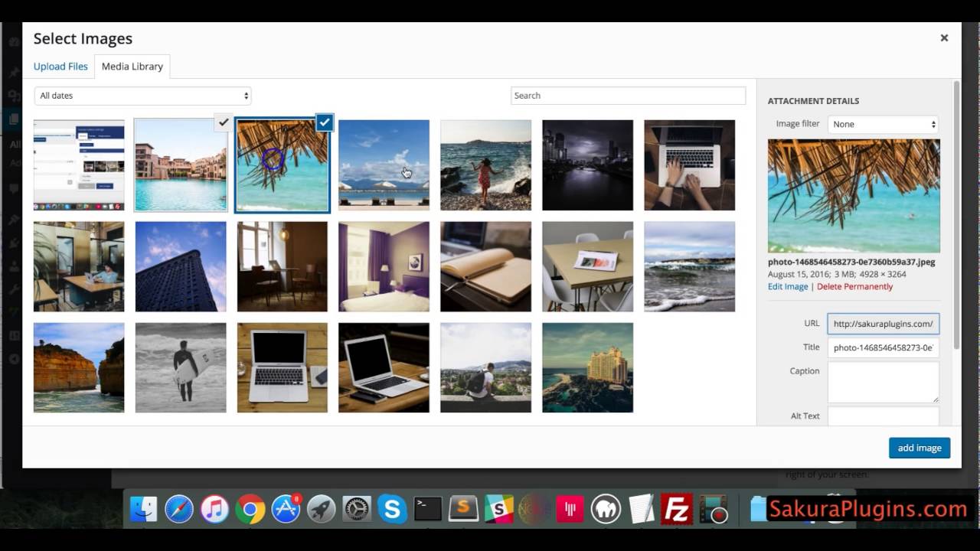
Task: Open the All dates filter dropdown
Action: (x=142, y=96)
